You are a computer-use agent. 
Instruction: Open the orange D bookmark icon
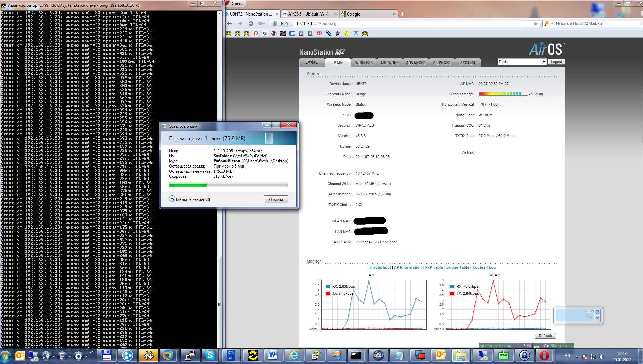coord(256,33)
